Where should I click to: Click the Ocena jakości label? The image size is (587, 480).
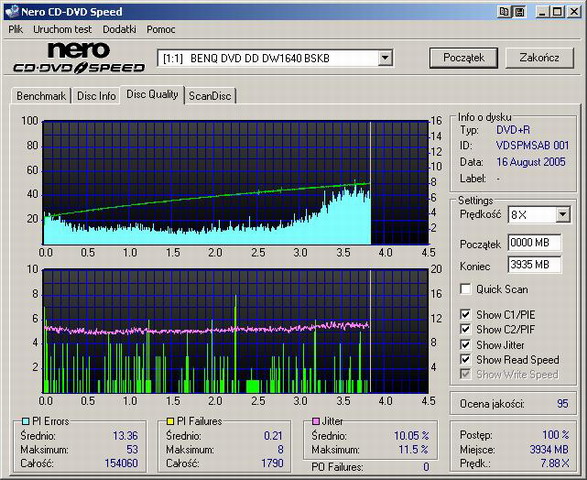coord(492,404)
